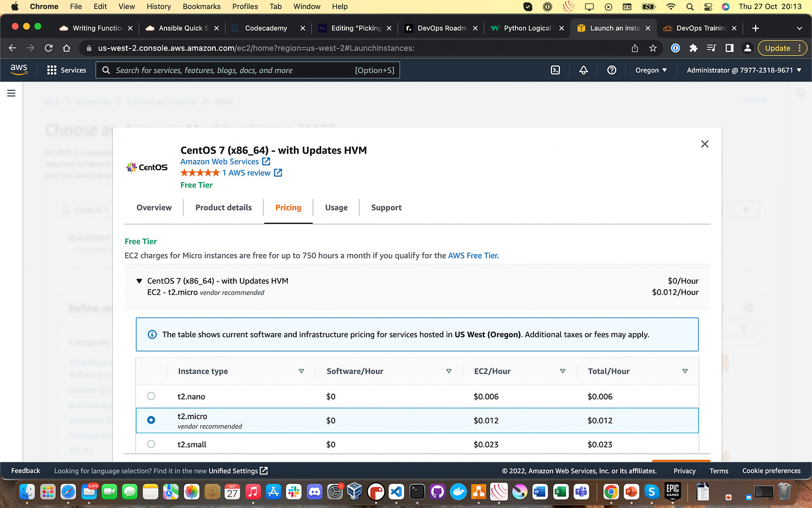Image resolution: width=812 pixels, height=508 pixels.
Task: Open the external link icon beside Amazon Web Services
Action: [267, 161]
